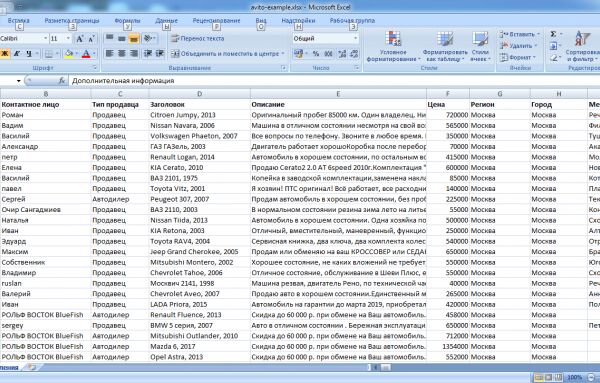The image size is (600, 383).
Task: Click the Clear eraser icon
Action: coord(553,58)
